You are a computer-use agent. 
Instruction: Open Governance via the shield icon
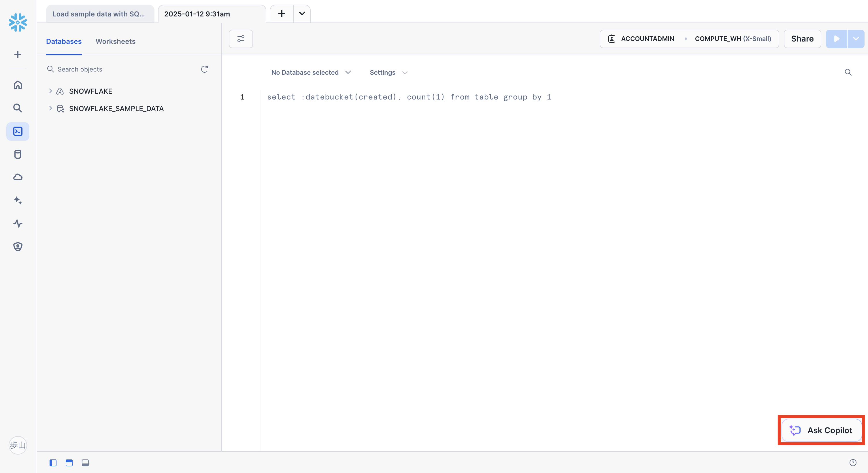18,246
